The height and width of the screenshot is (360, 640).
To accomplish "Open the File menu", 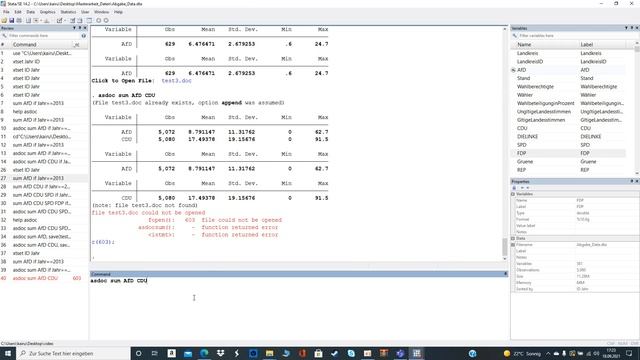I will 6,12.
